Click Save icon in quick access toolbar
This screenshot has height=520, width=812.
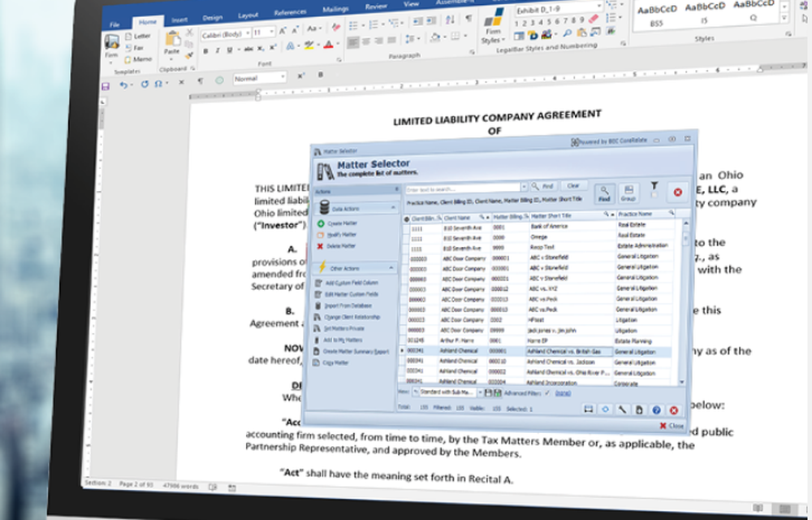coord(105,86)
